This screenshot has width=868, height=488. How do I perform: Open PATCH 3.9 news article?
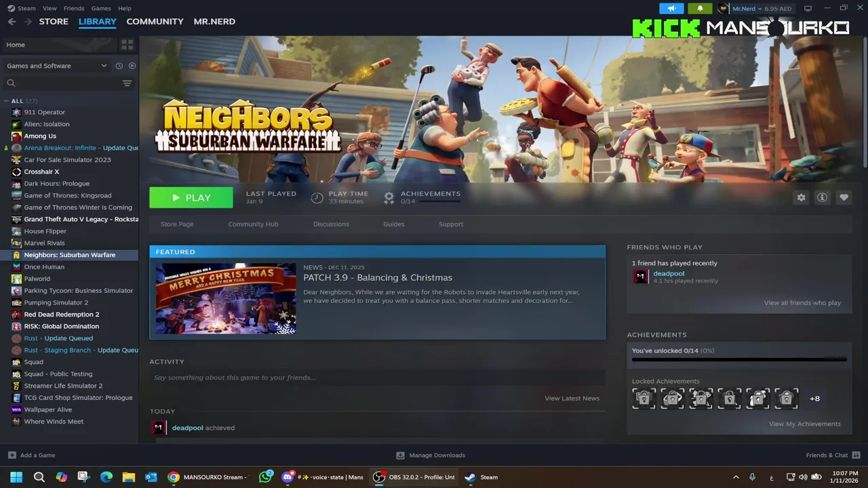[x=378, y=278]
